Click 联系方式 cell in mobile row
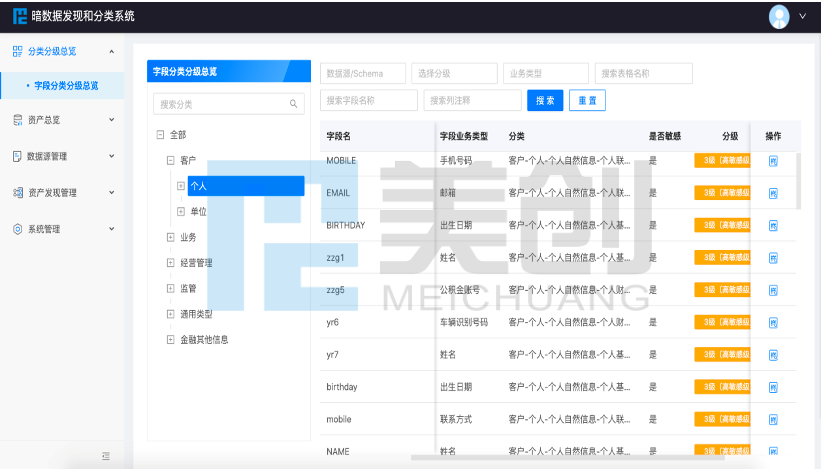 456,419
